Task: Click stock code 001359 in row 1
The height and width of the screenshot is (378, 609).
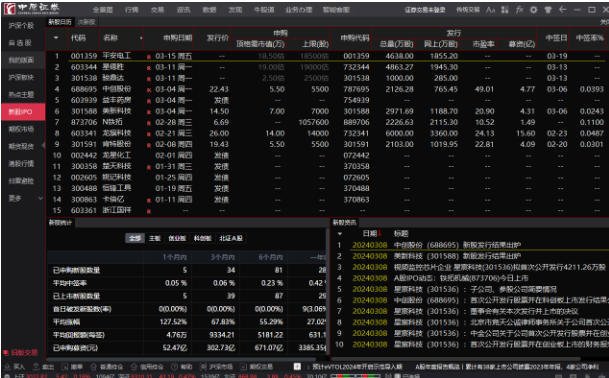Action: [84, 56]
